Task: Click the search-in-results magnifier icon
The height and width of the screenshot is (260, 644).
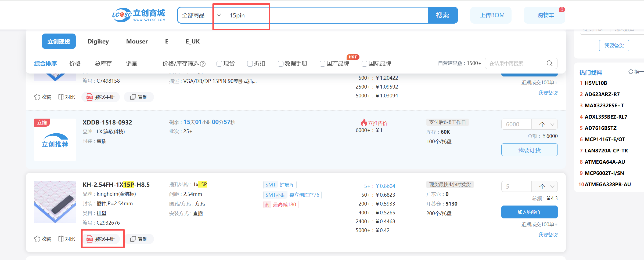Action: pos(550,63)
